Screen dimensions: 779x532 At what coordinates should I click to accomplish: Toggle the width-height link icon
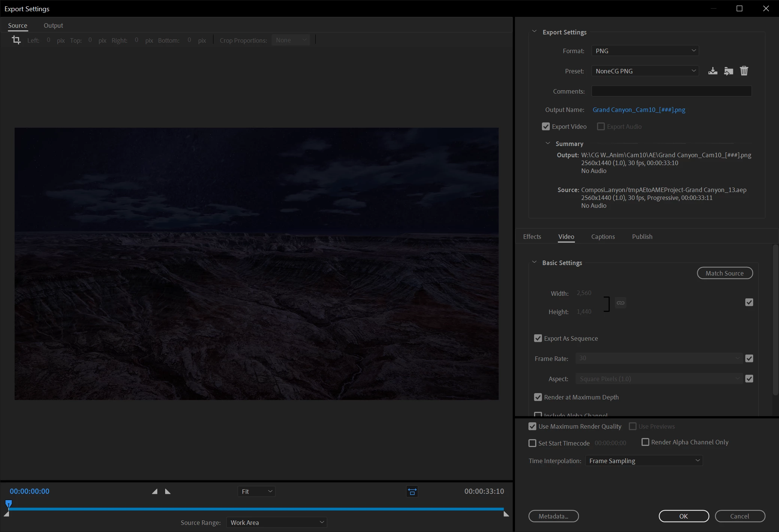621,303
